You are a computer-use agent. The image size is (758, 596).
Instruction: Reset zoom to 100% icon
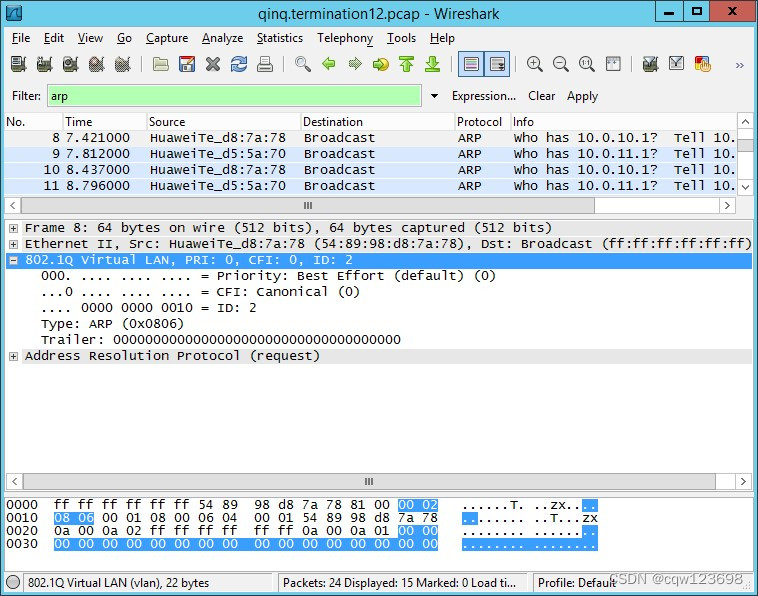point(587,64)
